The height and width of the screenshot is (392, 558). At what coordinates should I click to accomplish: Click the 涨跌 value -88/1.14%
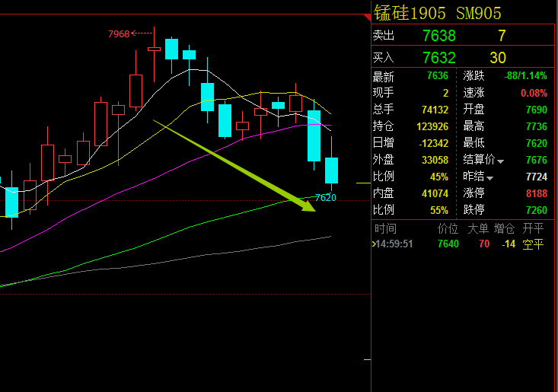[525, 76]
